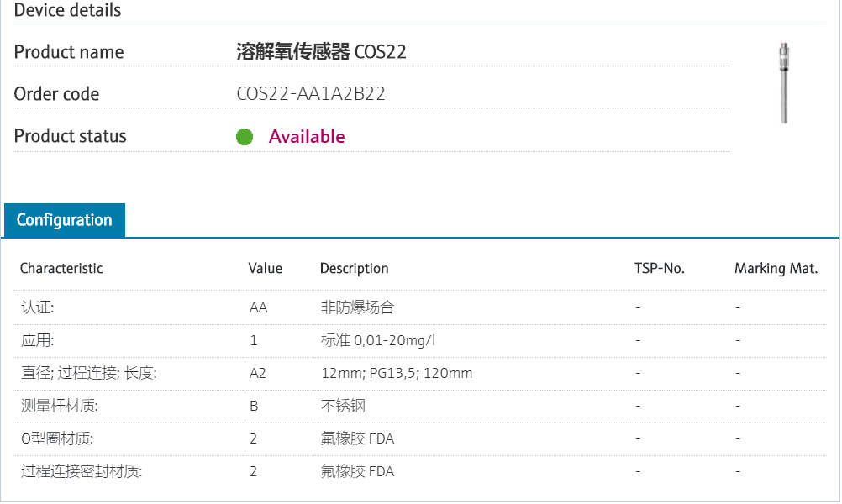
Task: Switch to the Configuration tab
Action: (65, 220)
